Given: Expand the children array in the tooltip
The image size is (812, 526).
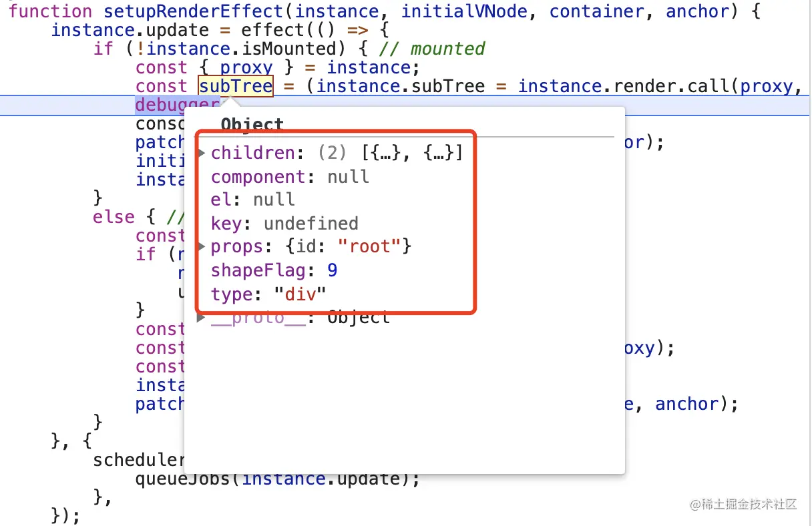Looking at the screenshot, I should click(x=202, y=154).
